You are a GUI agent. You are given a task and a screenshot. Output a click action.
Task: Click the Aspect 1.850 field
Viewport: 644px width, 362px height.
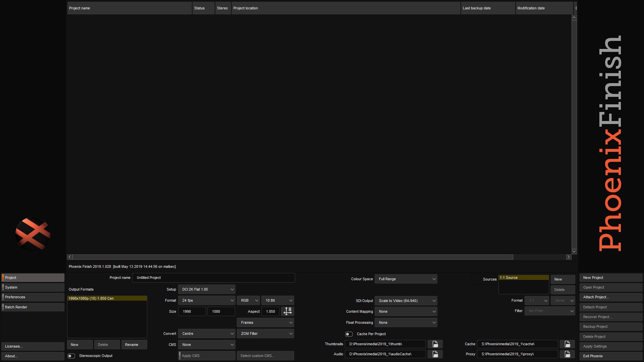[x=270, y=311]
